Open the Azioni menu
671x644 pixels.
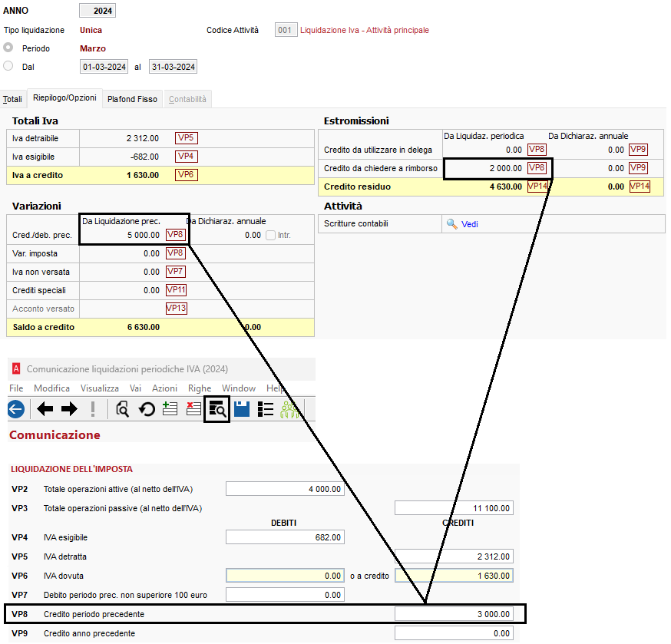165,388
